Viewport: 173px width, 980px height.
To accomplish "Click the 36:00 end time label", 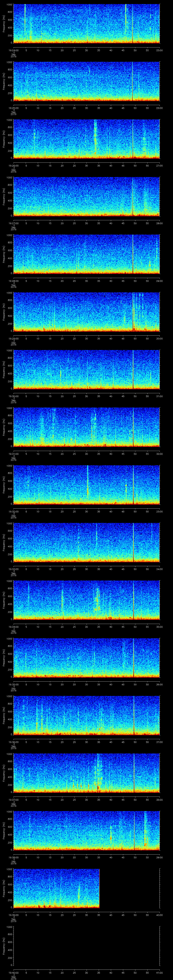I will tap(159, 684).
